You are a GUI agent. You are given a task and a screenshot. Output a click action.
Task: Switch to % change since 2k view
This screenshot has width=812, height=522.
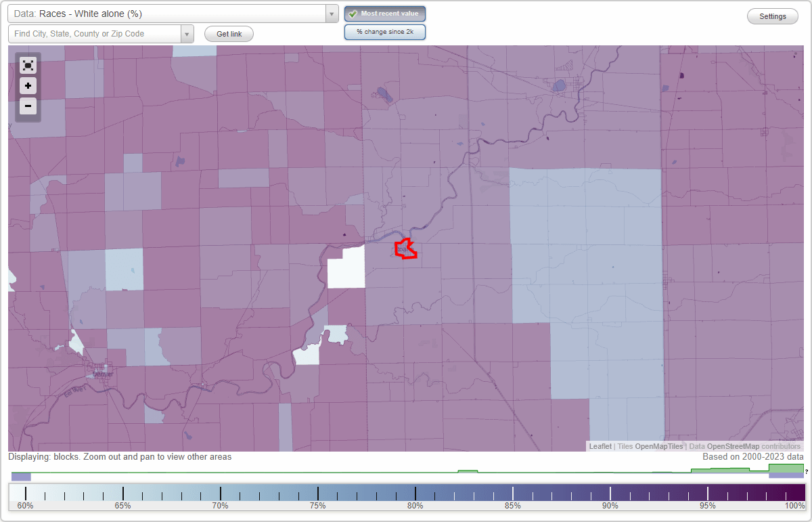[x=384, y=31]
